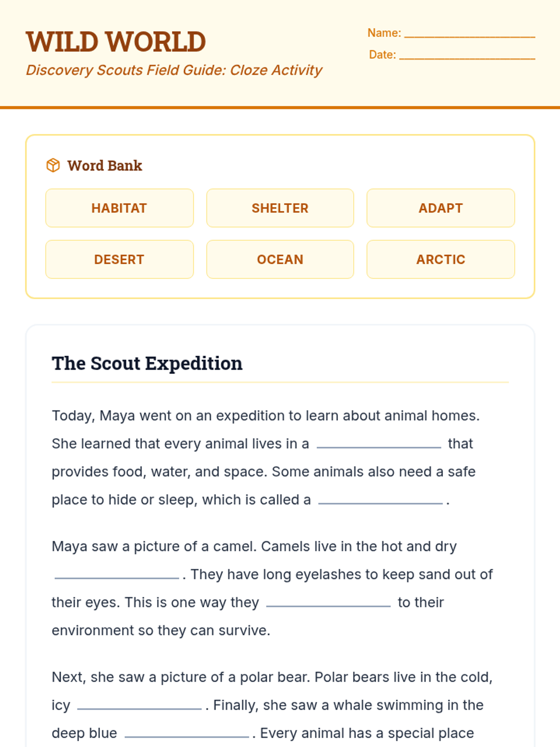Image resolution: width=560 pixels, height=747 pixels.
Task: Click "The Scout Expedition" heading
Action: pyautogui.click(x=147, y=363)
